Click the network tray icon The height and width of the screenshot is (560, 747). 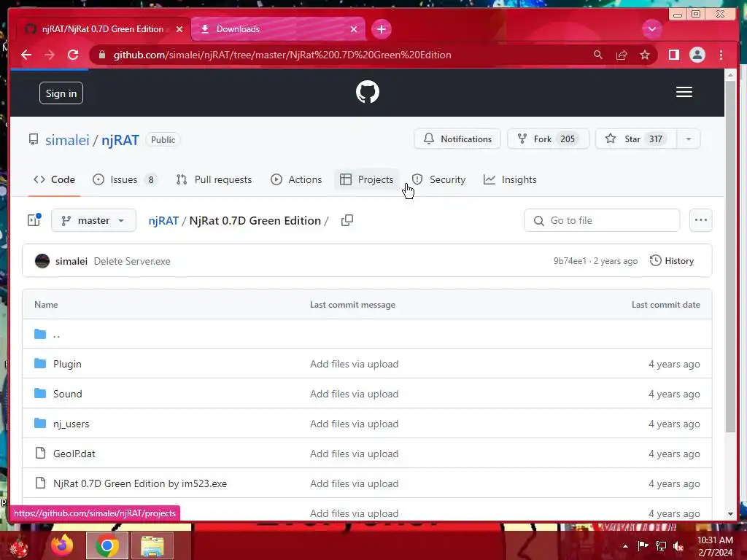[x=661, y=546]
